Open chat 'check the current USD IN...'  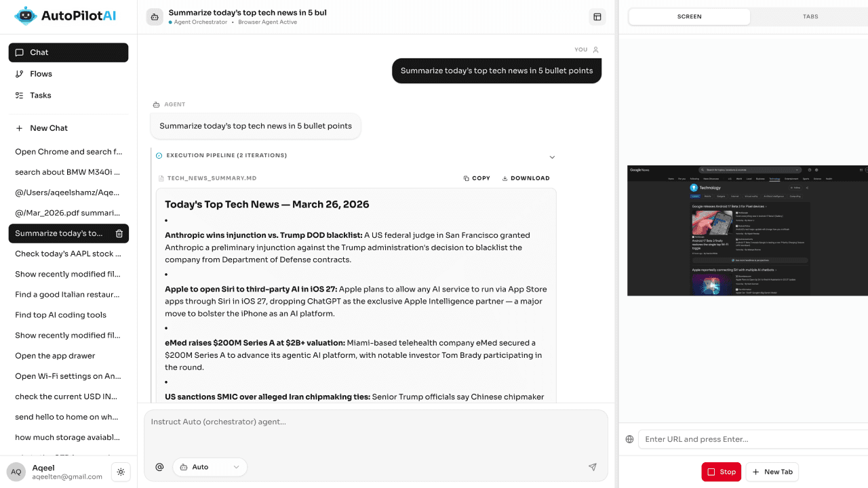[68, 396]
